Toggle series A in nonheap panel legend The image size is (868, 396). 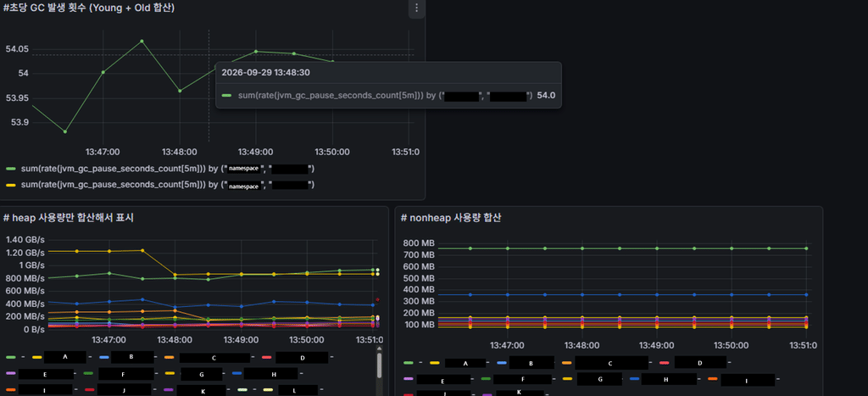point(465,363)
